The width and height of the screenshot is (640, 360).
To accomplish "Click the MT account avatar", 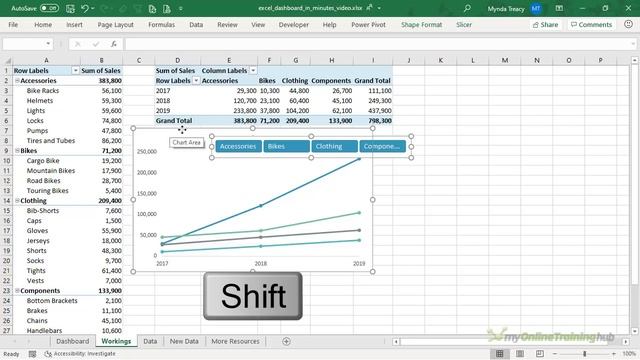I will pyautogui.click(x=536, y=8).
